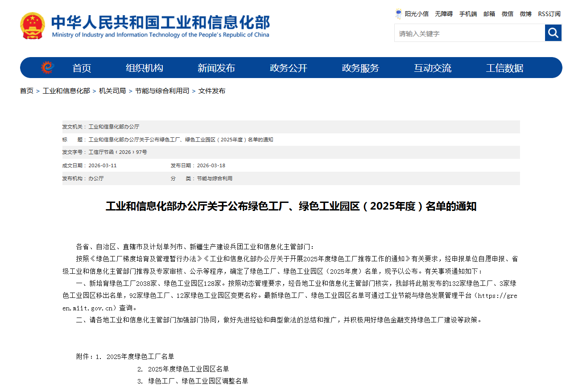Open the 工信数据 menu
This screenshot has height=392, width=566.
tap(504, 68)
